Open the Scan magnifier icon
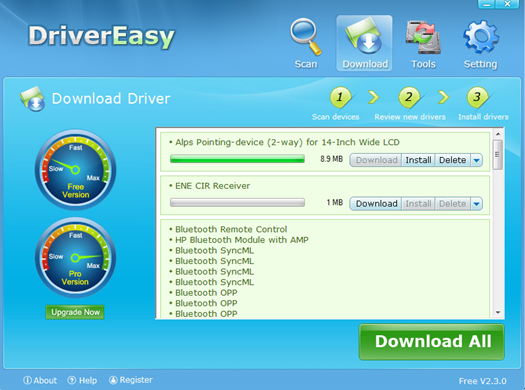 [306, 37]
